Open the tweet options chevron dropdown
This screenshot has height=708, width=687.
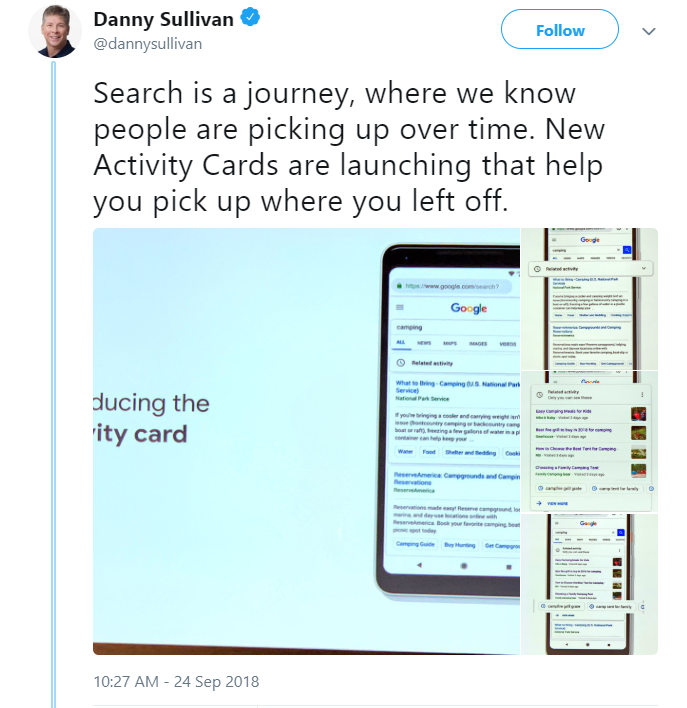point(648,31)
